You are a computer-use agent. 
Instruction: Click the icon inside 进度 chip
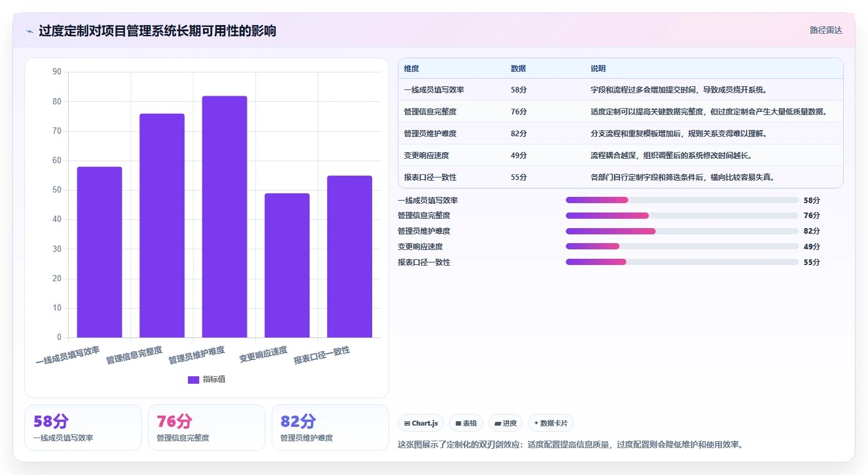click(x=498, y=424)
